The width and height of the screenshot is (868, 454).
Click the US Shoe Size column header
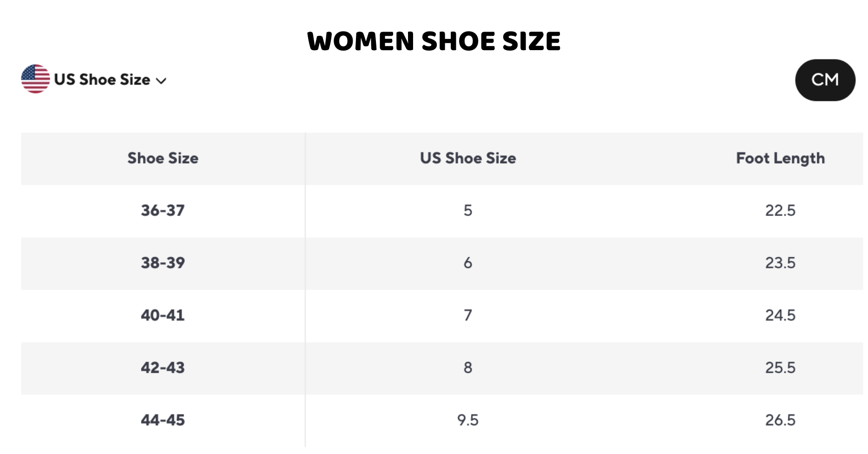pos(467,158)
